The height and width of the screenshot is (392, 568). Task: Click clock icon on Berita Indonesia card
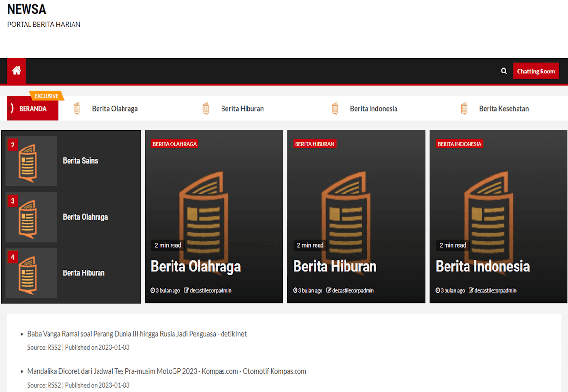point(438,290)
